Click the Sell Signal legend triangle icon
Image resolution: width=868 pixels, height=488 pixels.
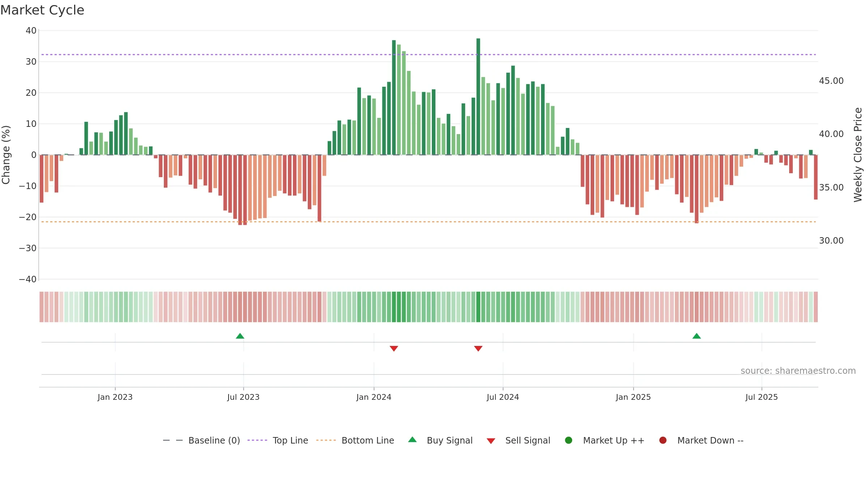click(491, 441)
